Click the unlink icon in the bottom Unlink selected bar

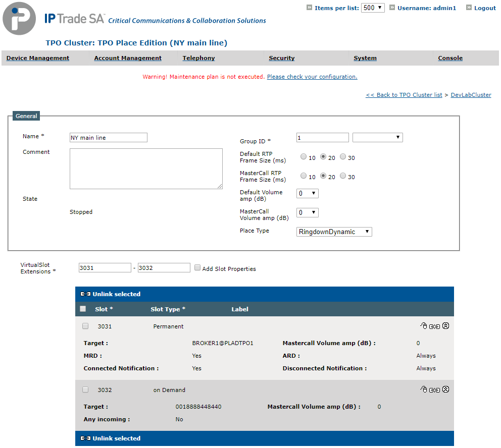(x=85, y=438)
